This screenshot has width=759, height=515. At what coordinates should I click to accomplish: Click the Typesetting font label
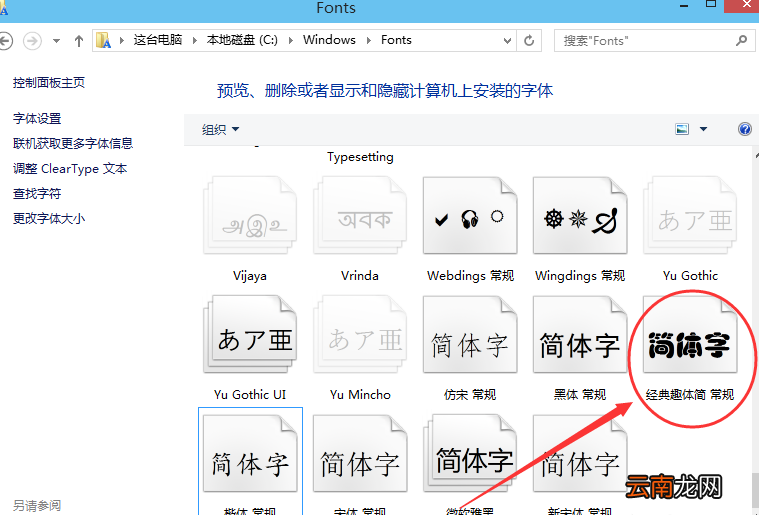[x=360, y=157]
